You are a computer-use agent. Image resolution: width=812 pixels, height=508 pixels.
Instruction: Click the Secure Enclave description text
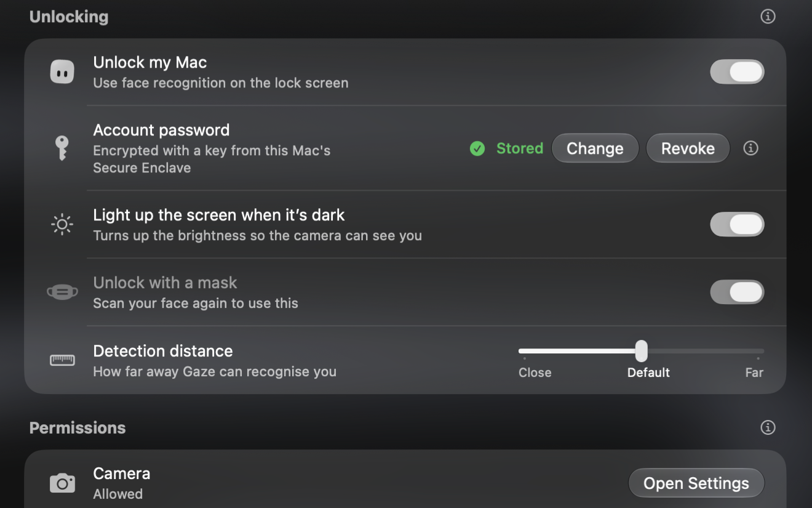[x=212, y=159]
